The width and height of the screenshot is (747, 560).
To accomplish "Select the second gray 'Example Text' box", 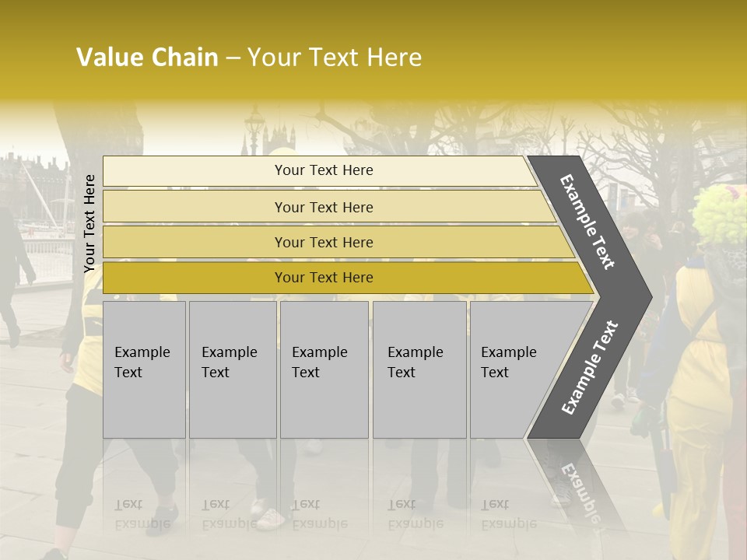I will click(233, 369).
